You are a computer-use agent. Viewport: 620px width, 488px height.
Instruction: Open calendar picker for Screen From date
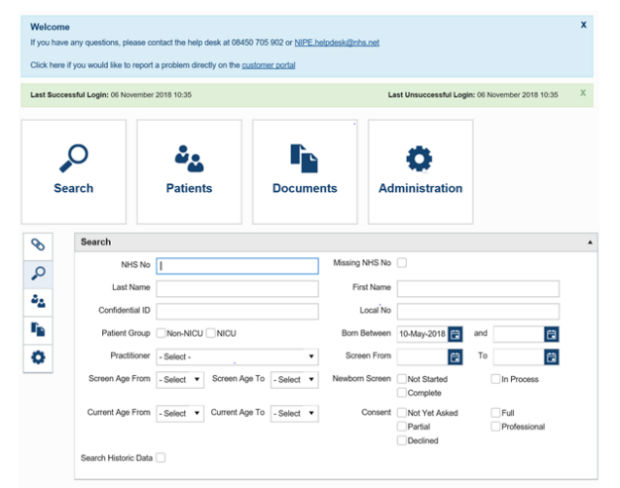point(455,356)
